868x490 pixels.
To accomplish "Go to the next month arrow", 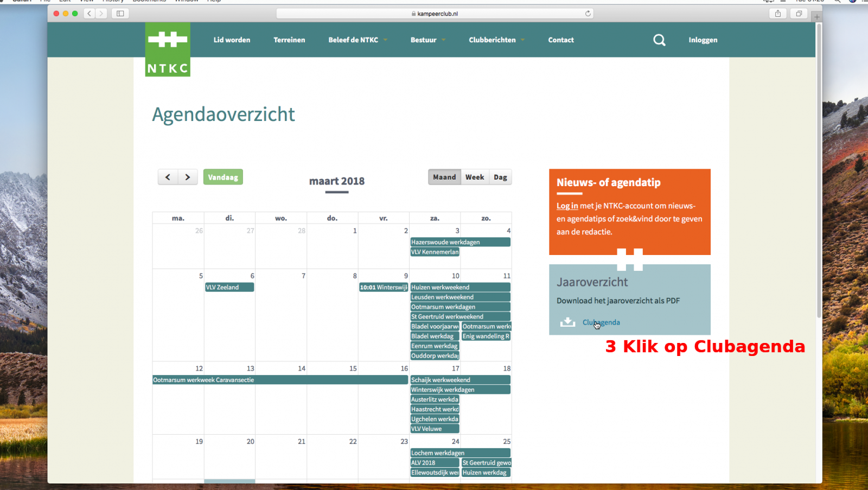I will coord(188,177).
